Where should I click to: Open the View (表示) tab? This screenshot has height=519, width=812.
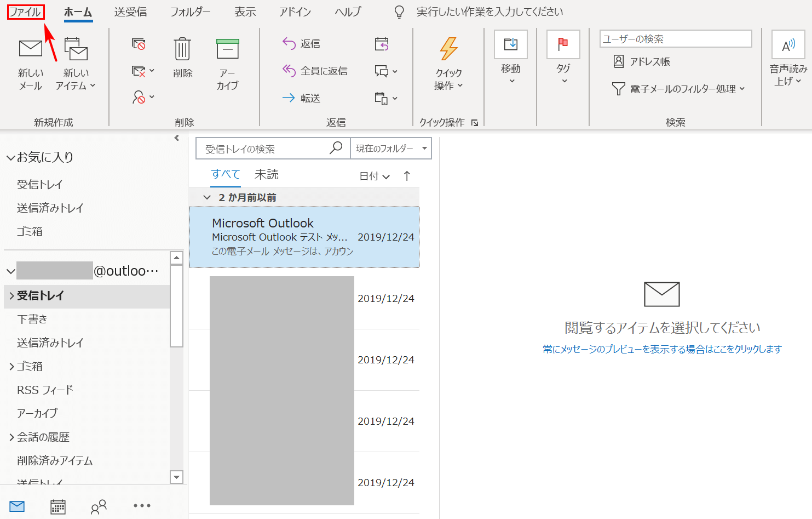pos(245,12)
